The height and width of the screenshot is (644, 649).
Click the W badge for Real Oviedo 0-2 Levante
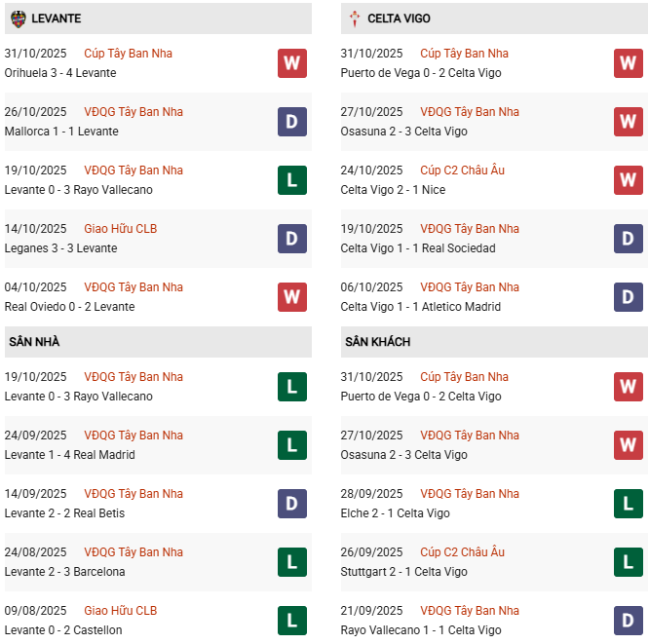(x=292, y=297)
